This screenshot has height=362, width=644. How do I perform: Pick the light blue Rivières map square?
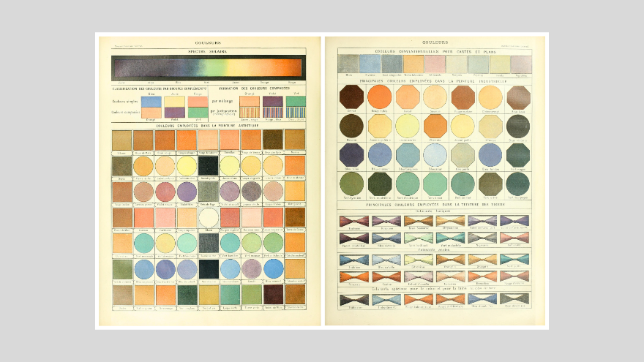click(x=370, y=64)
